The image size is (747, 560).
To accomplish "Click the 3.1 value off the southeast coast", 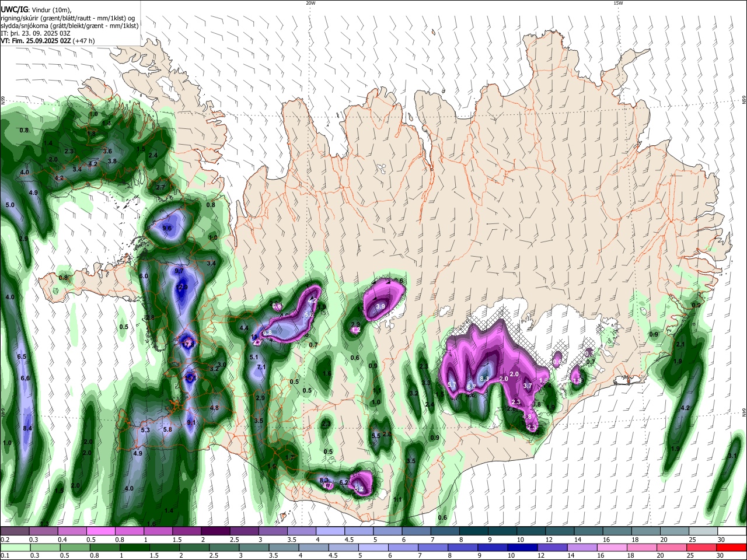I will coord(732,456).
